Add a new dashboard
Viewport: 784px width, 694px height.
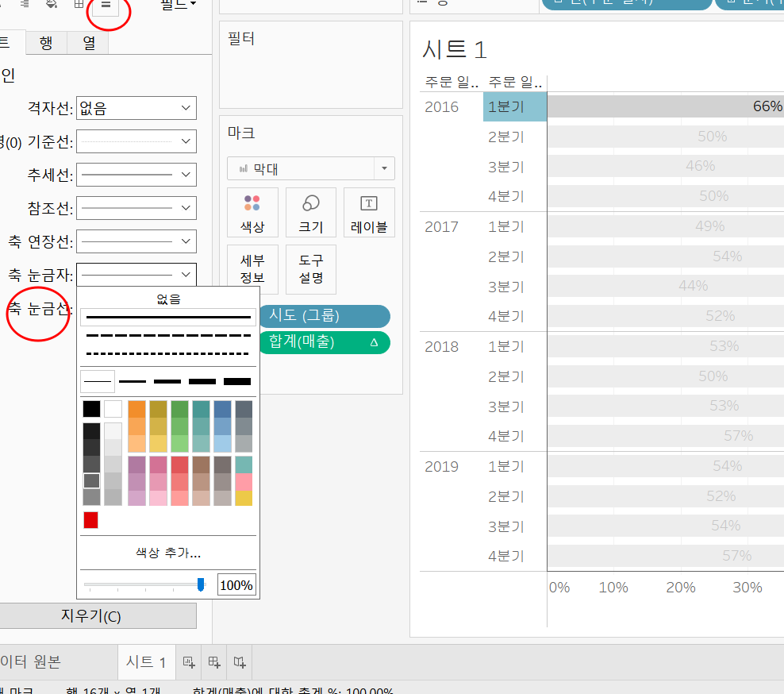click(214, 662)
